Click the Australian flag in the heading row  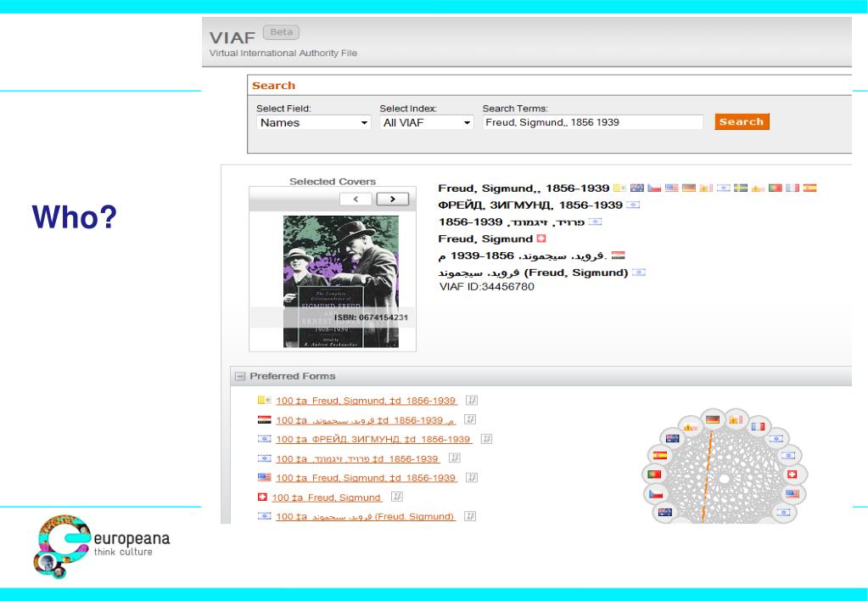[x=637, y=188]
